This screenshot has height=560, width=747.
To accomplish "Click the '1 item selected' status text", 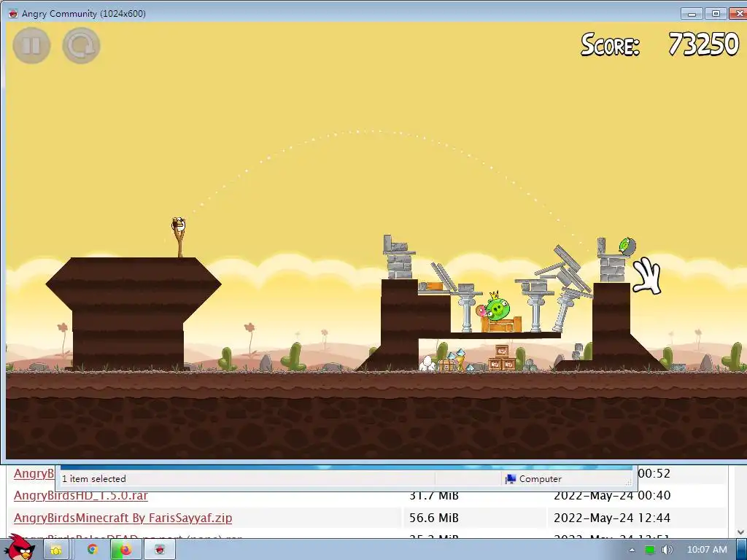I will [x=94, y=479].
